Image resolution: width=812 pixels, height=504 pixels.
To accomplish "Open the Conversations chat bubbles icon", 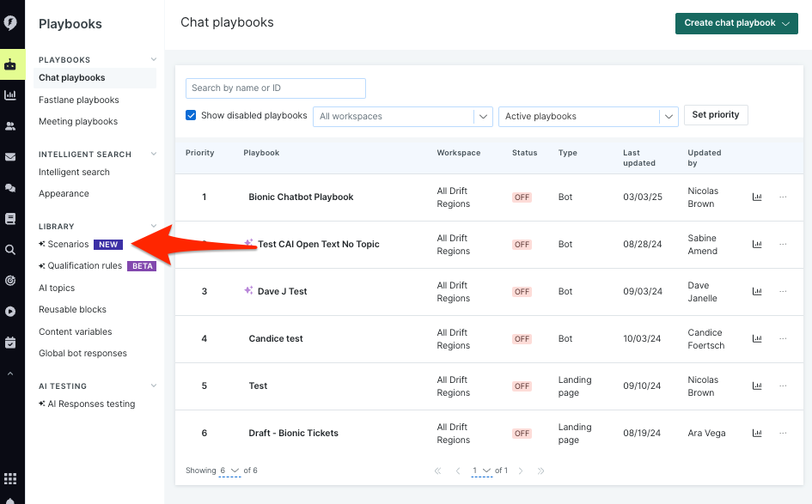I will (10, 188).
